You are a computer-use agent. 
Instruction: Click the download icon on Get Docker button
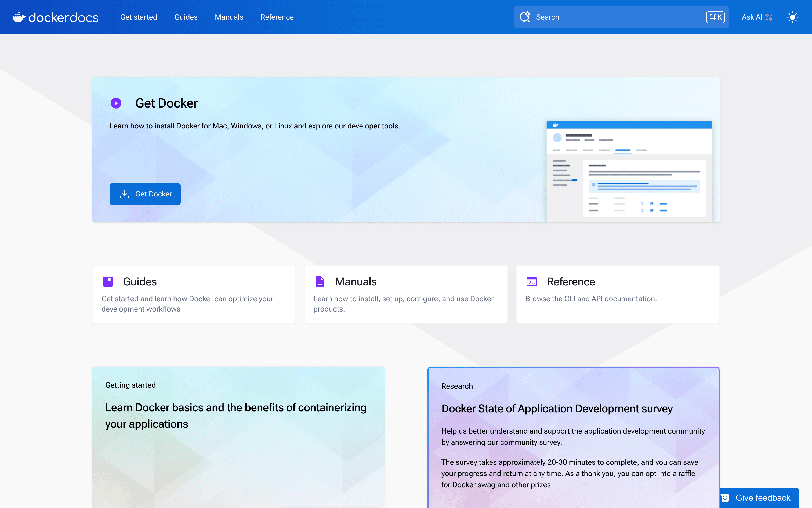point(125,194)
